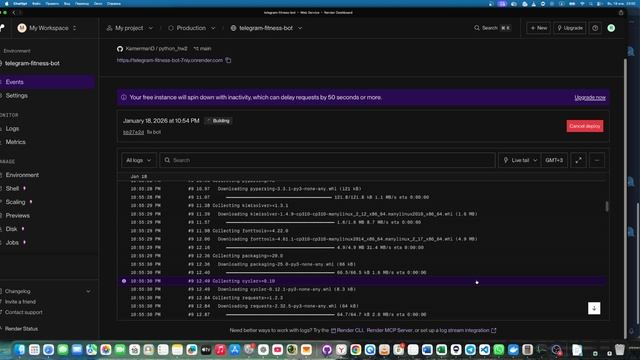
Task: Click the Render MCP Server link
Action: (x=390, y=330)
